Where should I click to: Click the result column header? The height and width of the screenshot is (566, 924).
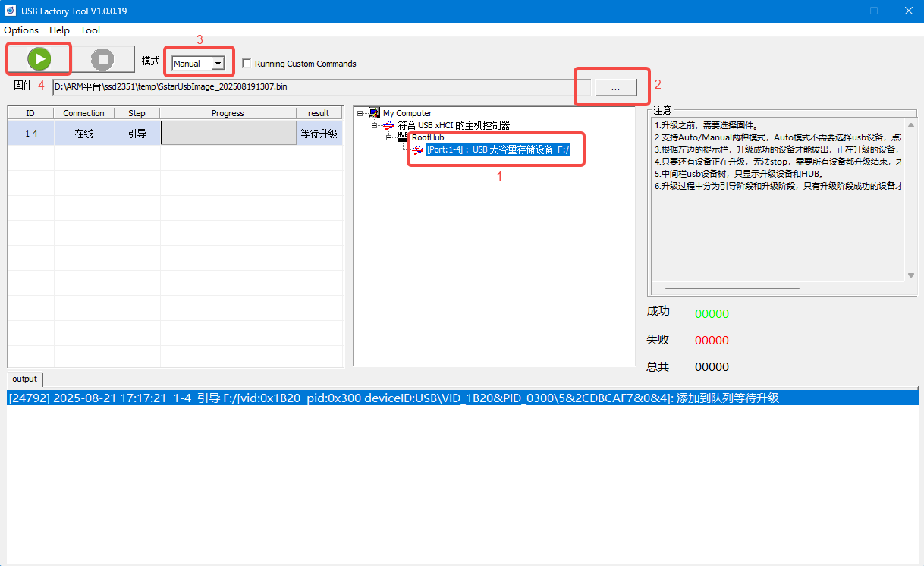click(319, 113)
